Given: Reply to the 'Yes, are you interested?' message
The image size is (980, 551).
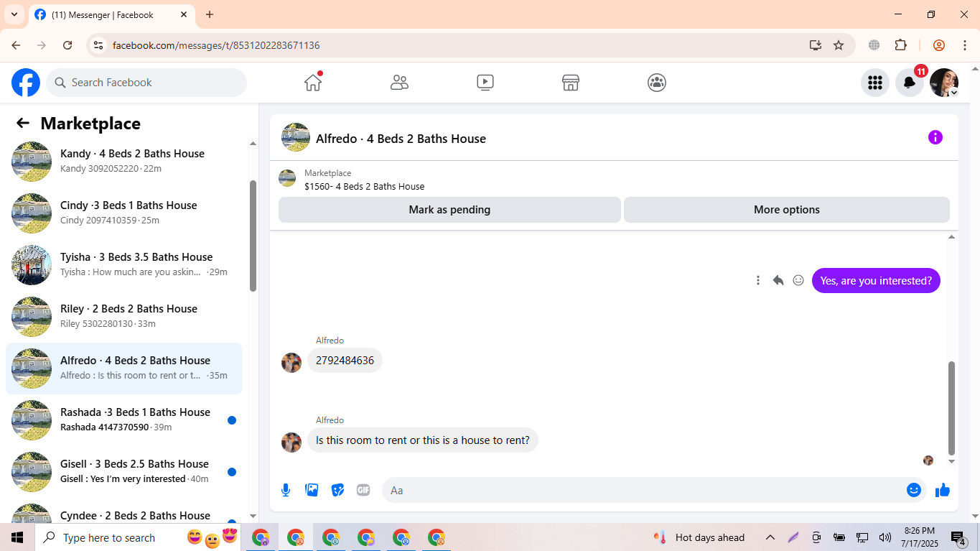Looking at the screenshot, I should pos(778,280).
